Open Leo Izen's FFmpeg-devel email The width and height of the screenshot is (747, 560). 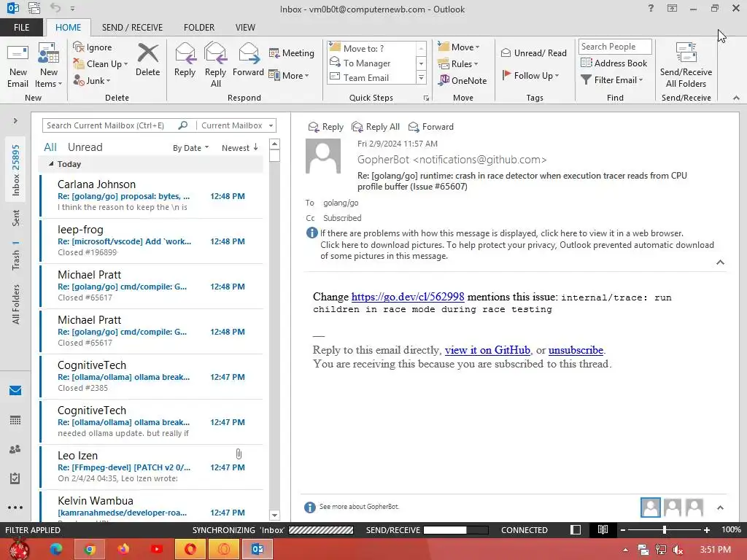(x=152, y=467)
